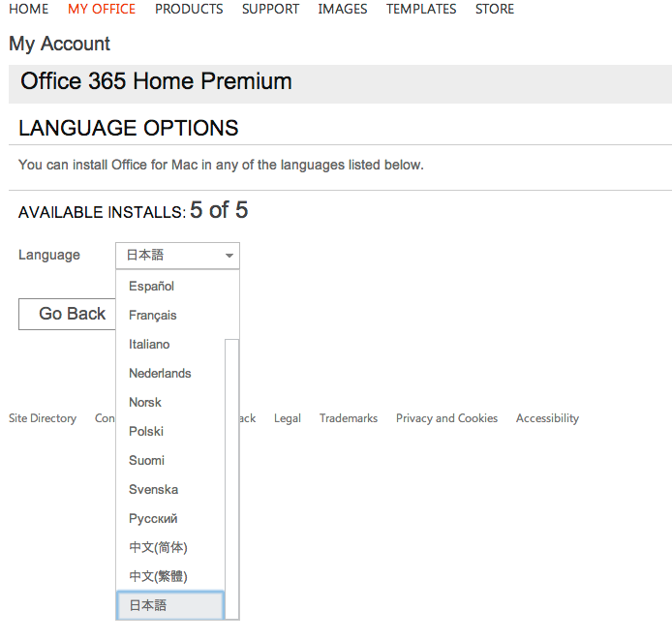Click the Go Back button

(x=67, y=314)
